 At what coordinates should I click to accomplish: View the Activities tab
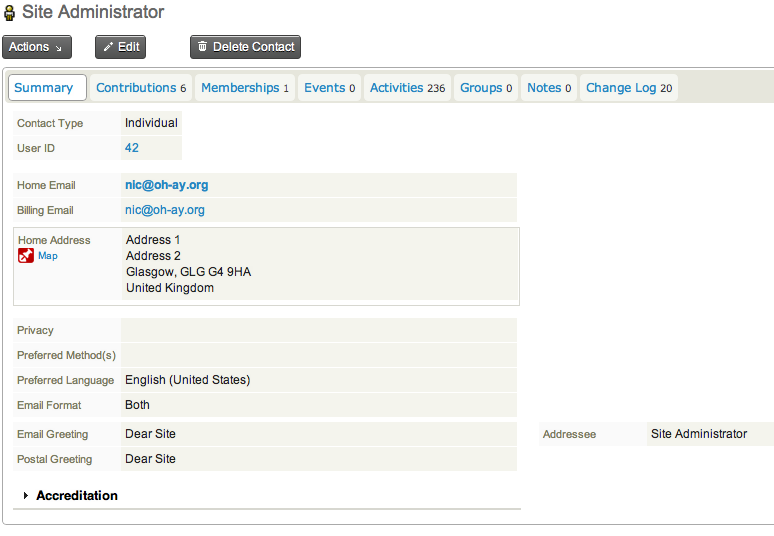pyautogui.click(x=407, y=88)
